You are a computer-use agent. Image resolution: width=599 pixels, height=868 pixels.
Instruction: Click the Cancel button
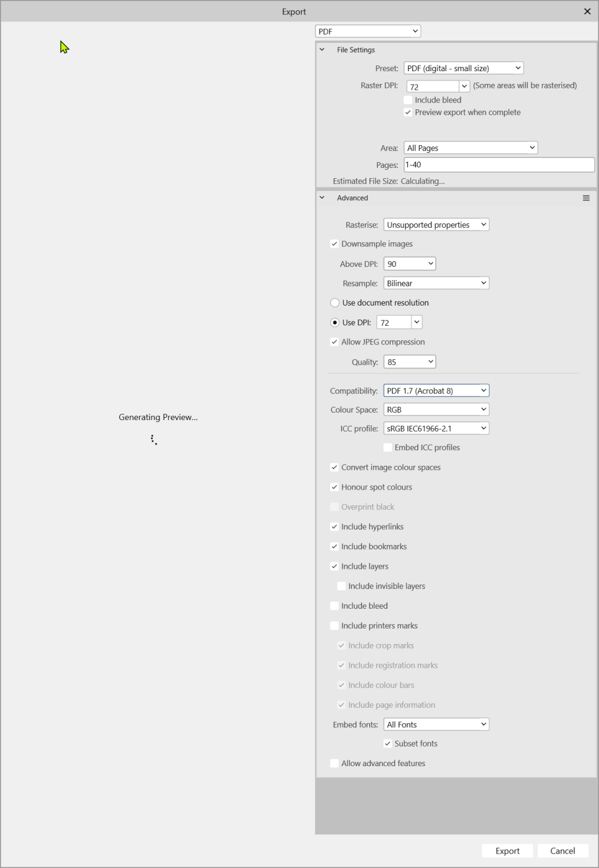pyautogui.click(x=563, y=851)
